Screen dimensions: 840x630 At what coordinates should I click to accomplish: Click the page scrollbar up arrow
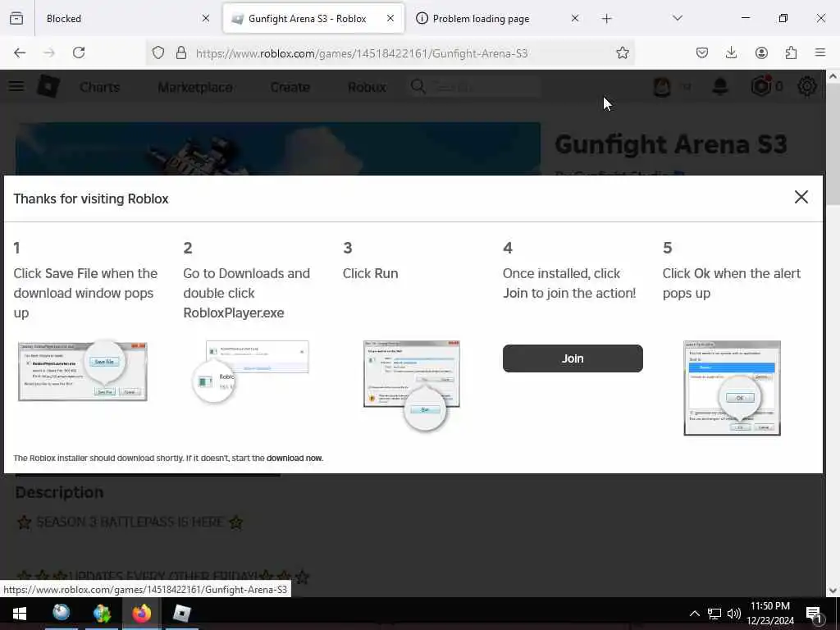coord(833,76)
